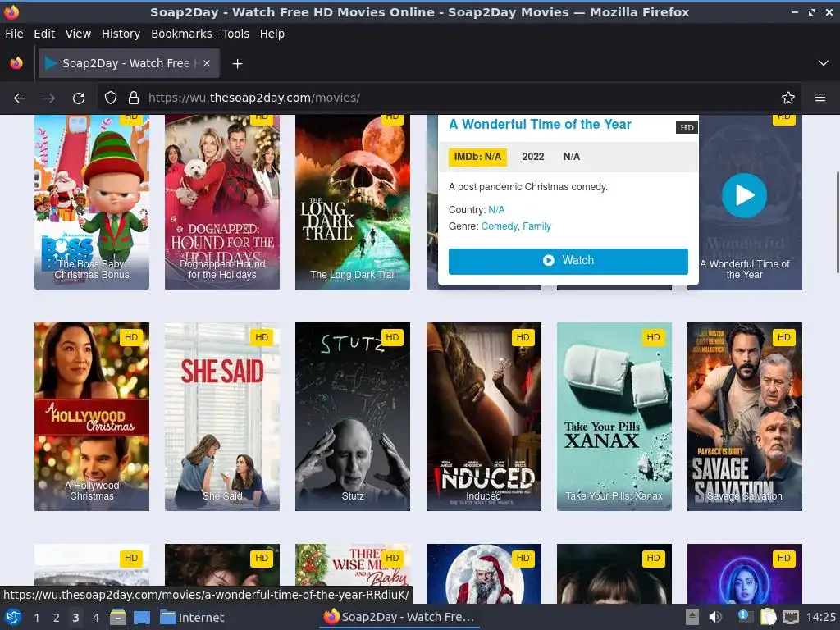Bookmark this page with the star
The width and height of the screenshot is (840, 630).
(788, 98)
